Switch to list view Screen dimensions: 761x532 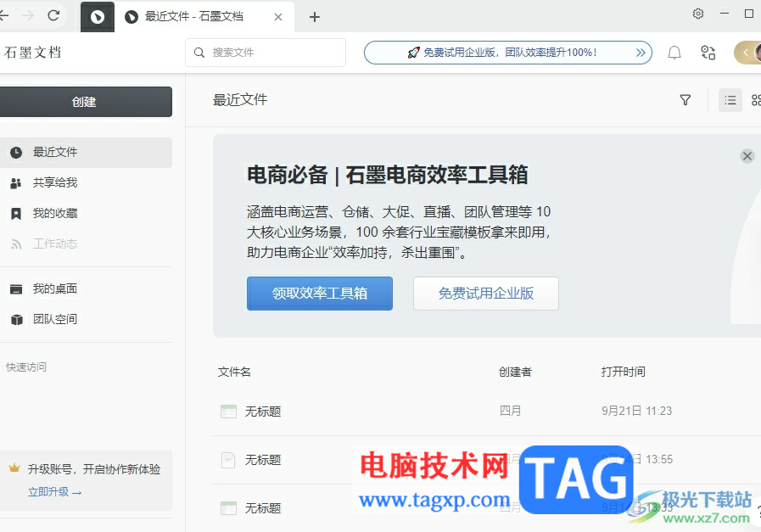tap(730, 100)
